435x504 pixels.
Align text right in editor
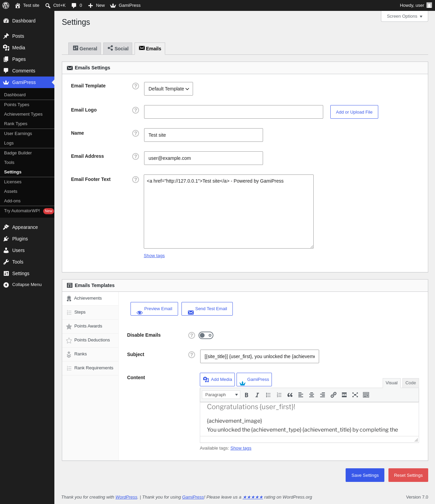(x=323, y=395)
